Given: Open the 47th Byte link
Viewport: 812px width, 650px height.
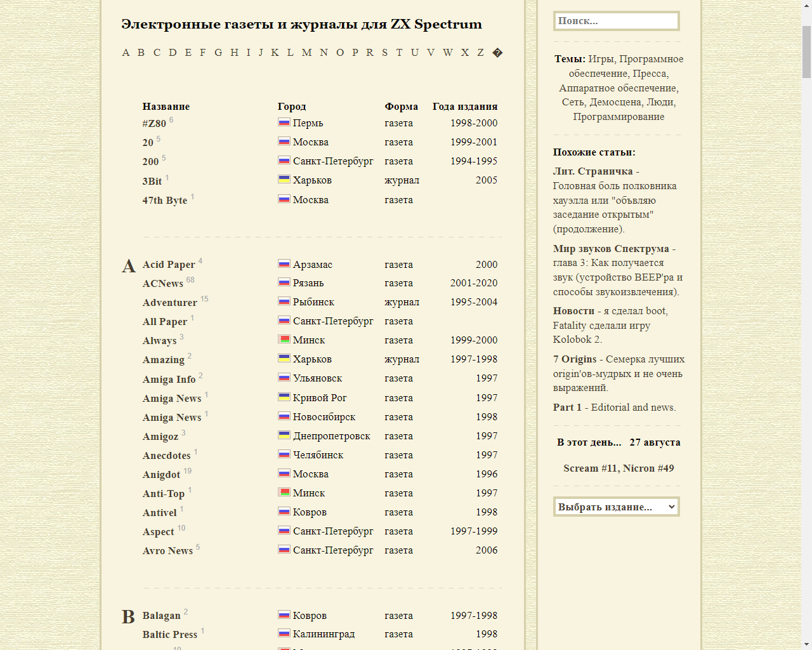Looking at the screenshot, I should (x=165, y=201).
